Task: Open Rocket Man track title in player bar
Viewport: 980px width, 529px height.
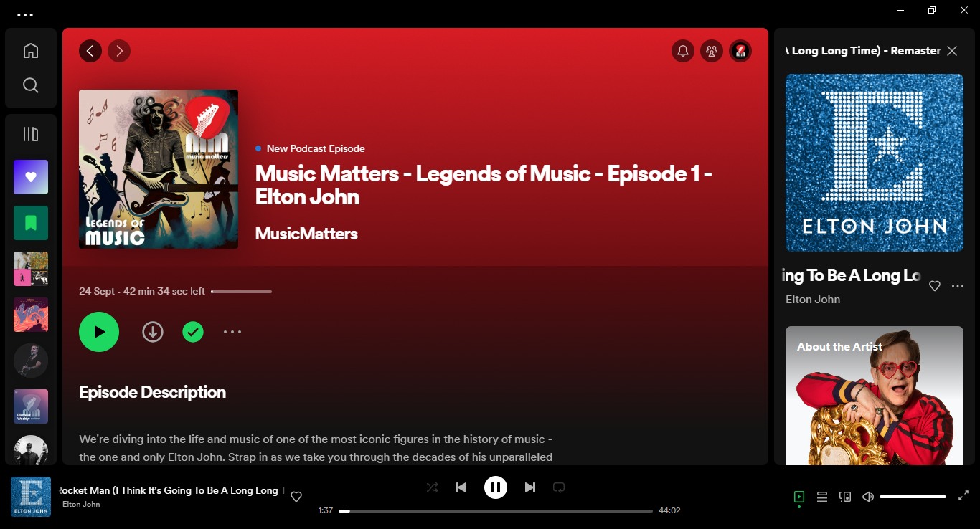Action: pyautogui.click(x=171, y=491)
